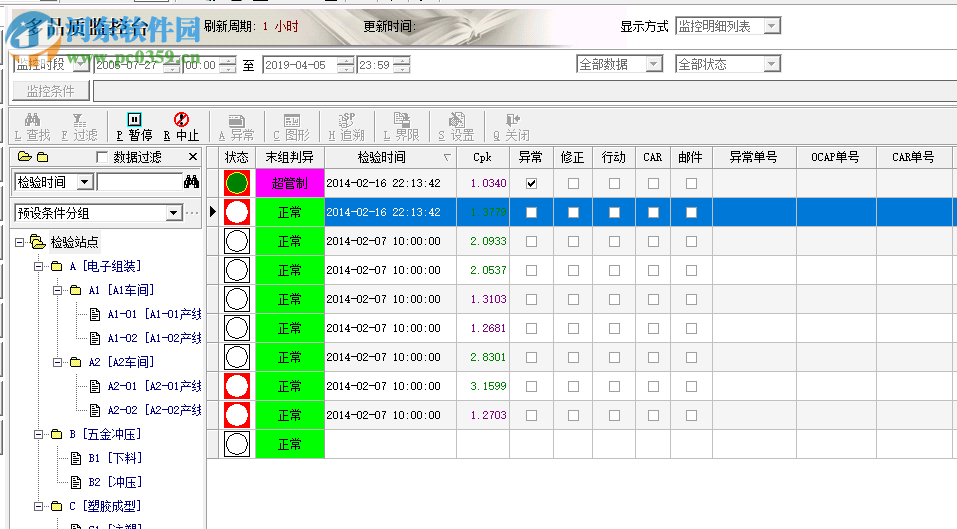This screenshot has width=957, height=529.
Task: Click the Cpk column header
Action: [x=483, y=157]
